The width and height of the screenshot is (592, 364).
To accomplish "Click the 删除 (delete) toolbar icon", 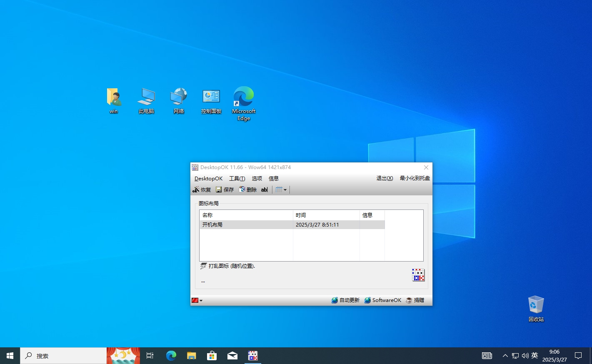I will [242, 189].
